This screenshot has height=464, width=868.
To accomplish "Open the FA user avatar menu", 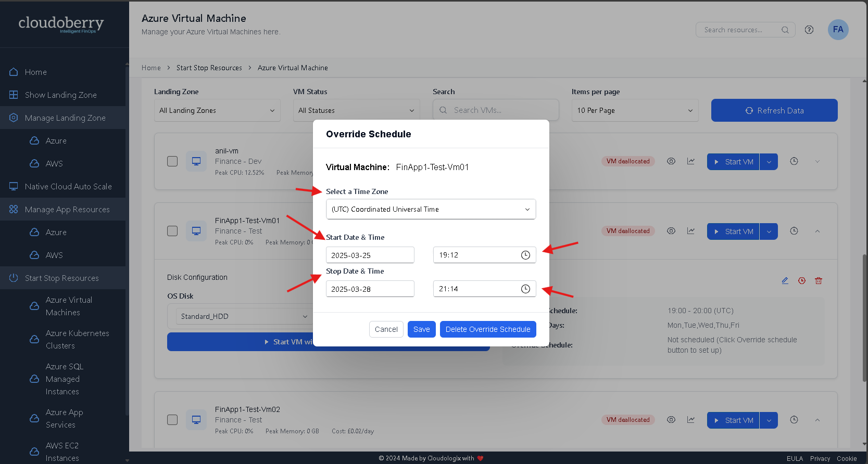I will pyautogui.click(x=838, y=30).
